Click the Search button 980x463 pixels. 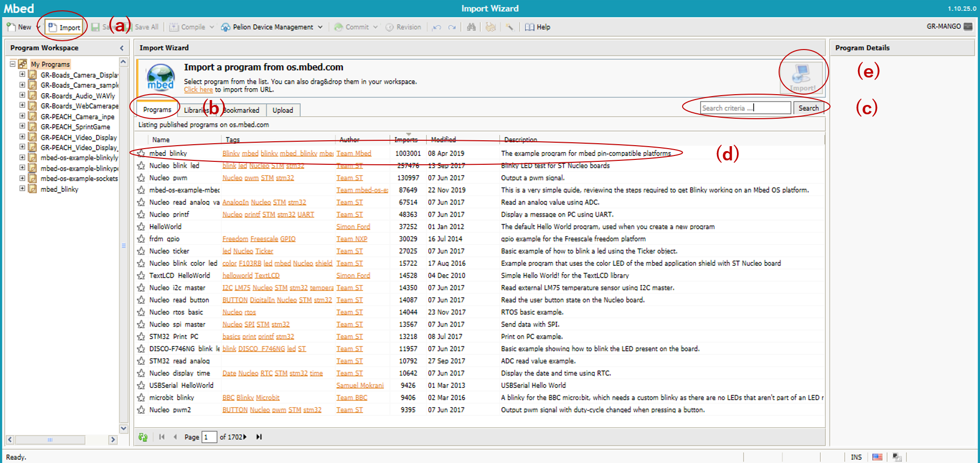tap(808, 108)
